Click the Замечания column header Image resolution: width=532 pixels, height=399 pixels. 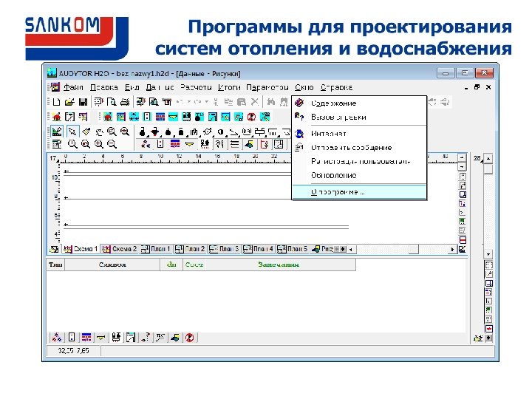tap(279, 265)
